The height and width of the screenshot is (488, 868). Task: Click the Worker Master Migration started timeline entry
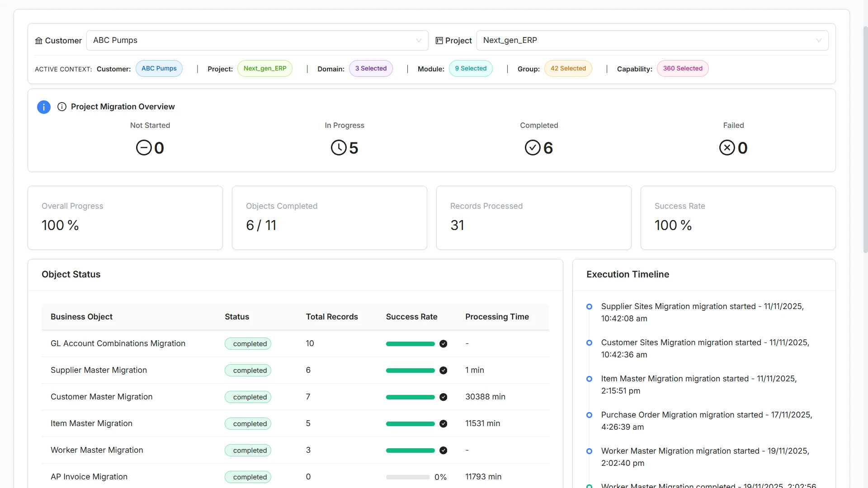click(x=705, y=457)
